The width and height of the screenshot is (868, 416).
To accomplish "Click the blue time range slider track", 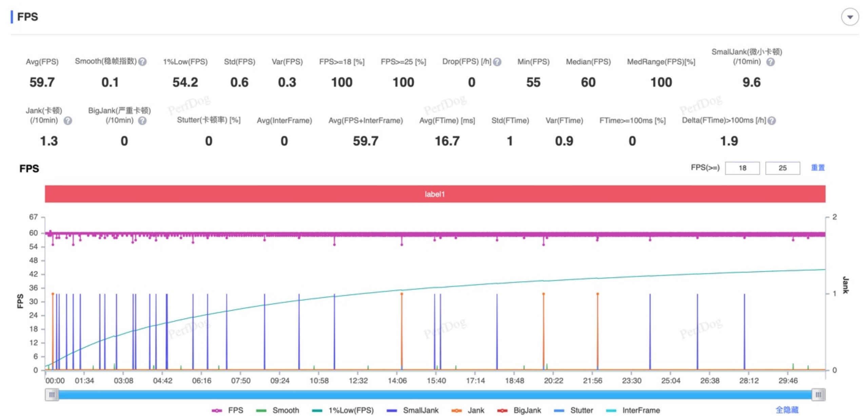I will click(x=435, y=395).
